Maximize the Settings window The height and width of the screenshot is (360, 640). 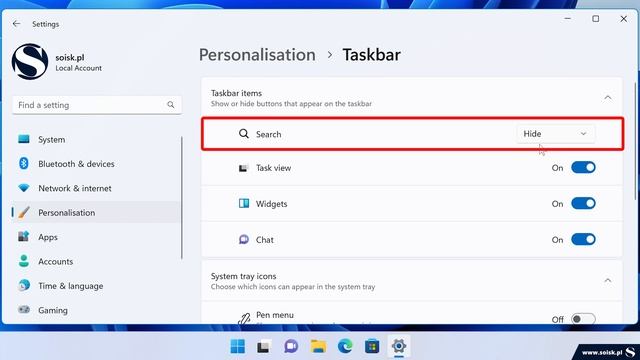596,19
